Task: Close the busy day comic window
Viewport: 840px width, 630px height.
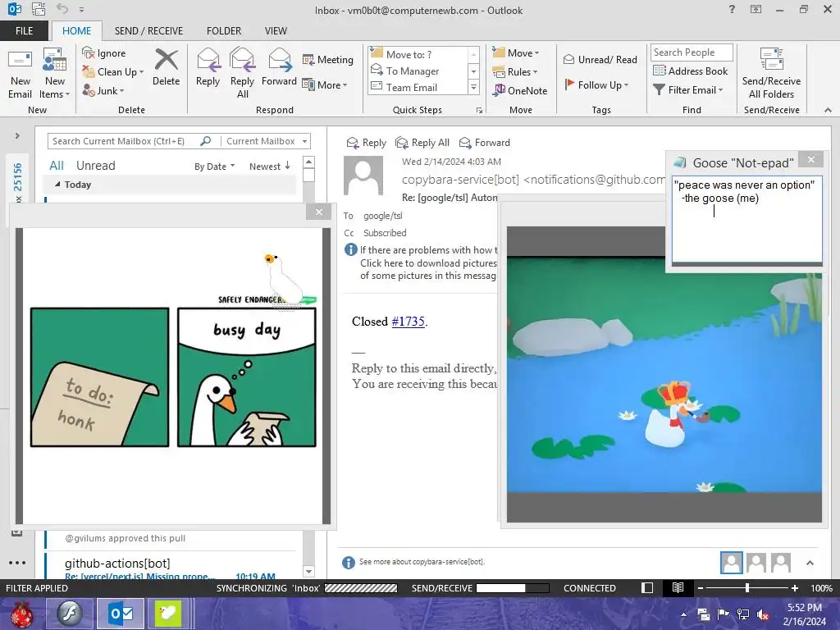Action: coord(319,212)
